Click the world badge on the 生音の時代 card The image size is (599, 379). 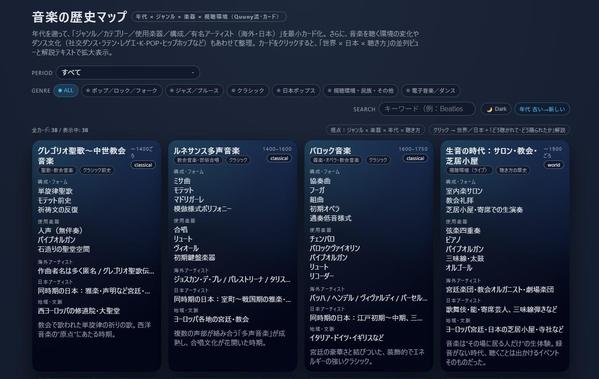(x=554, y=165)
